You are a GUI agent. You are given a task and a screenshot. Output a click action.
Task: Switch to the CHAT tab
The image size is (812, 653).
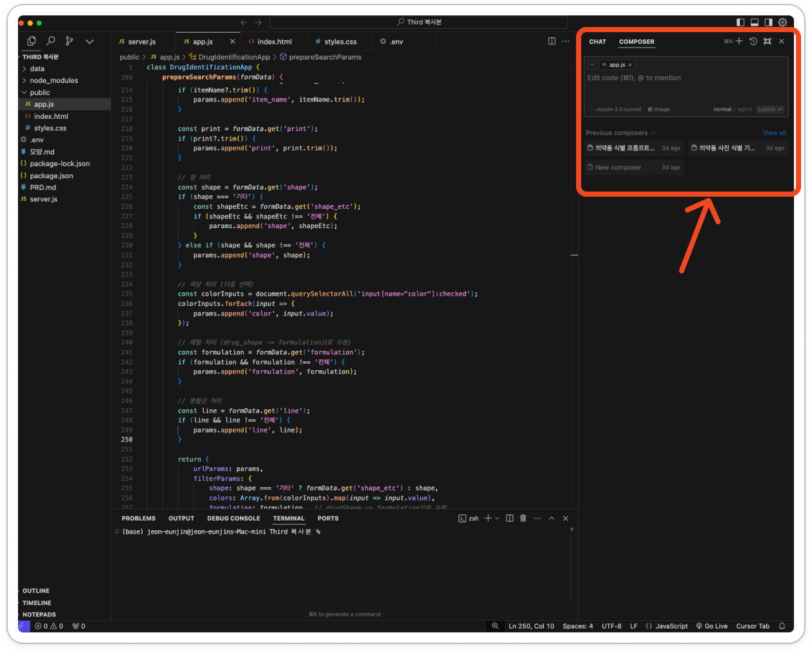(597, 42)
